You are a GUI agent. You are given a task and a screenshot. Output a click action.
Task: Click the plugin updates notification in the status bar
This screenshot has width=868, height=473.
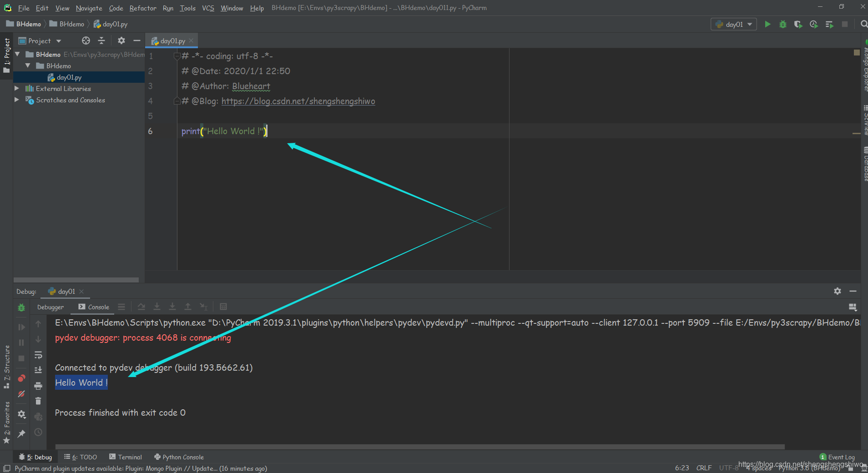pyautogui.click(x=141, y=468)
